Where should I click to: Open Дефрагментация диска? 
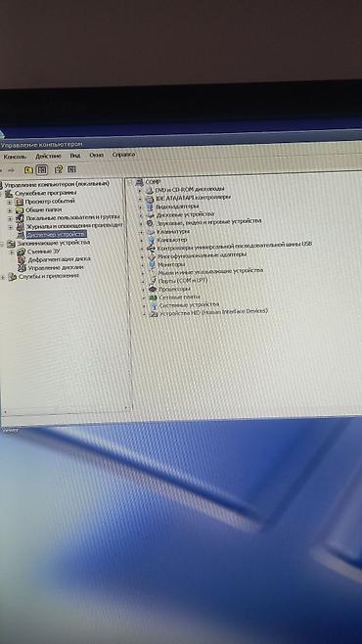[x=59, y=259]
